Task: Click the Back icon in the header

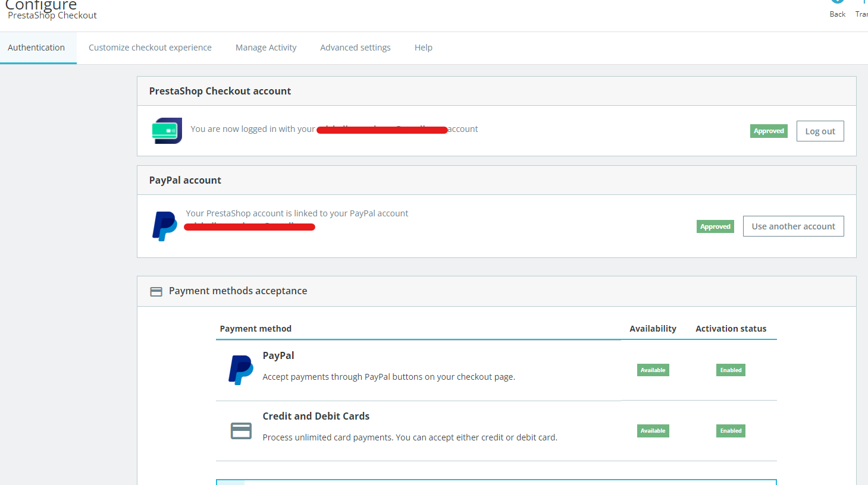Action: click(x=838, y=2)
